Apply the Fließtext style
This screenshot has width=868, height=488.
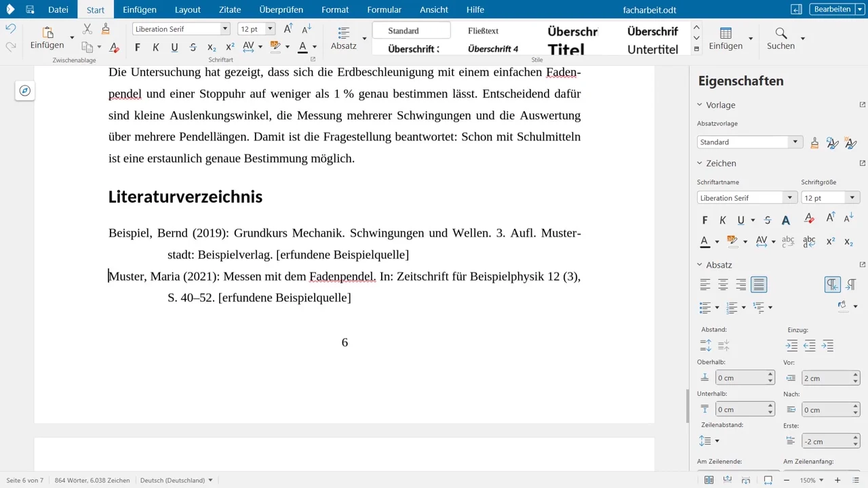[x=484, y=30]
